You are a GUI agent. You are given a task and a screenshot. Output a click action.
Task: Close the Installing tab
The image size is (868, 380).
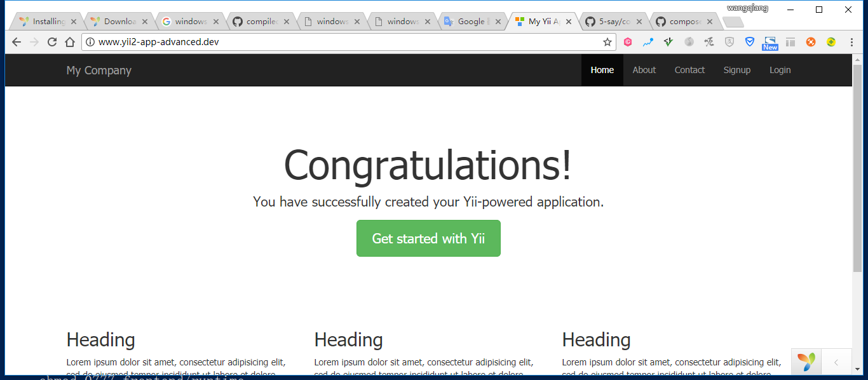[74, 22]
